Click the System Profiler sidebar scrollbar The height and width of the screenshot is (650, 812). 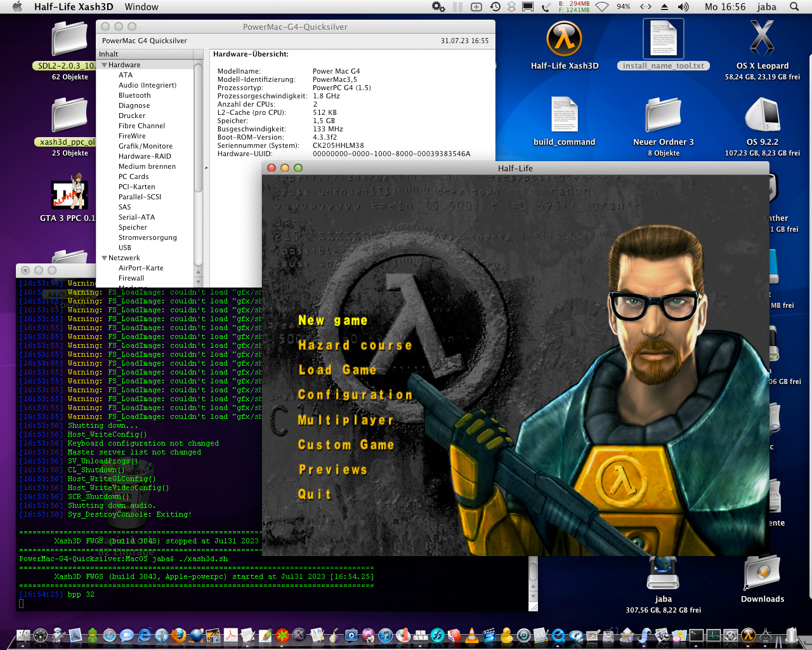tap(199, 127)
